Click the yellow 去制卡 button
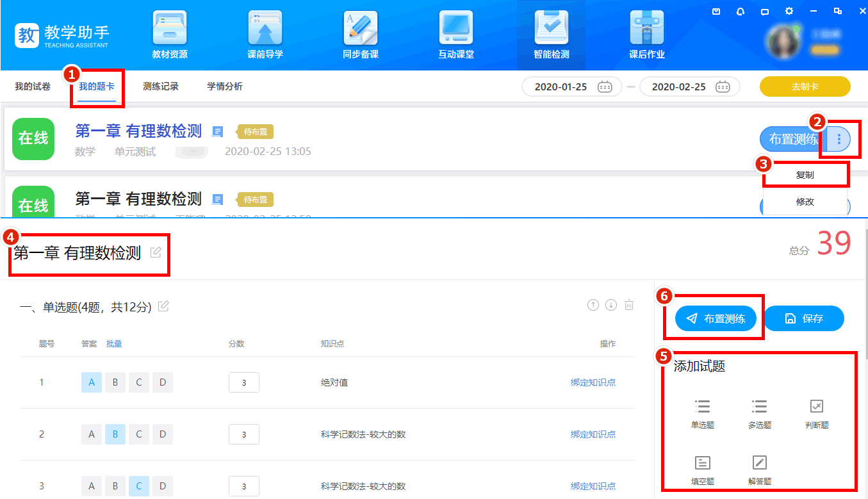 (805, 87)
